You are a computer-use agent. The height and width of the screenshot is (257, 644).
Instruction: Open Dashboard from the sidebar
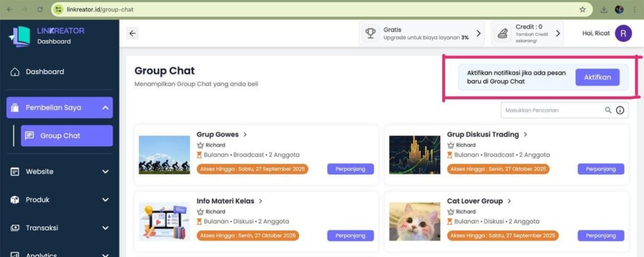[44, 72]
